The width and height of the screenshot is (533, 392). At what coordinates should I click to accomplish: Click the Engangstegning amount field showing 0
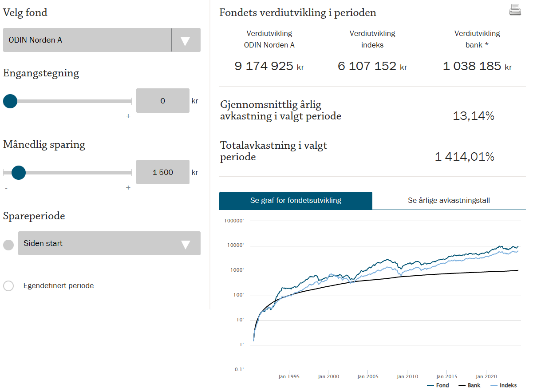163,101
